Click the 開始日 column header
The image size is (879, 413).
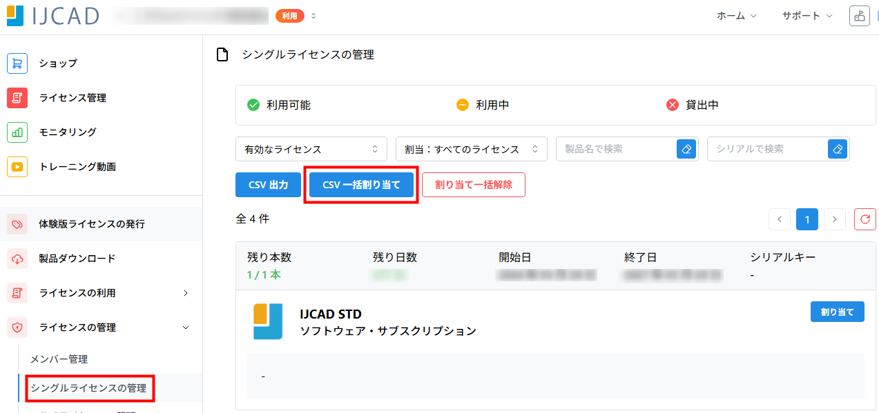515,257
